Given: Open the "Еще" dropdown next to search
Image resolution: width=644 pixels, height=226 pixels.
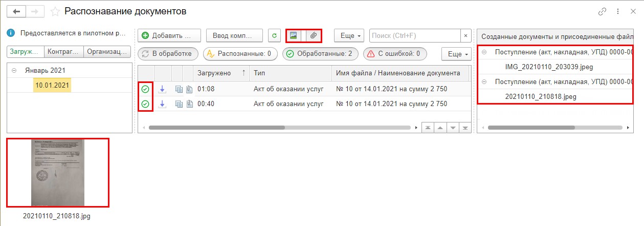Looking at the screenshot, I should point(350,35).
